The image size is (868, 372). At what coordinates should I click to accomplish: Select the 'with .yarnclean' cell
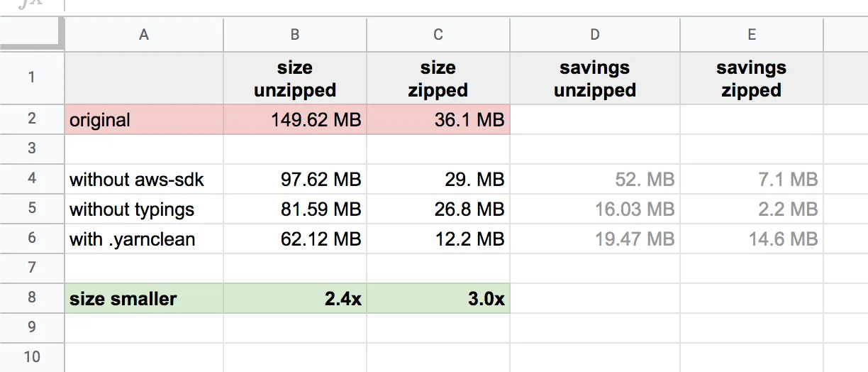point(144,239)
